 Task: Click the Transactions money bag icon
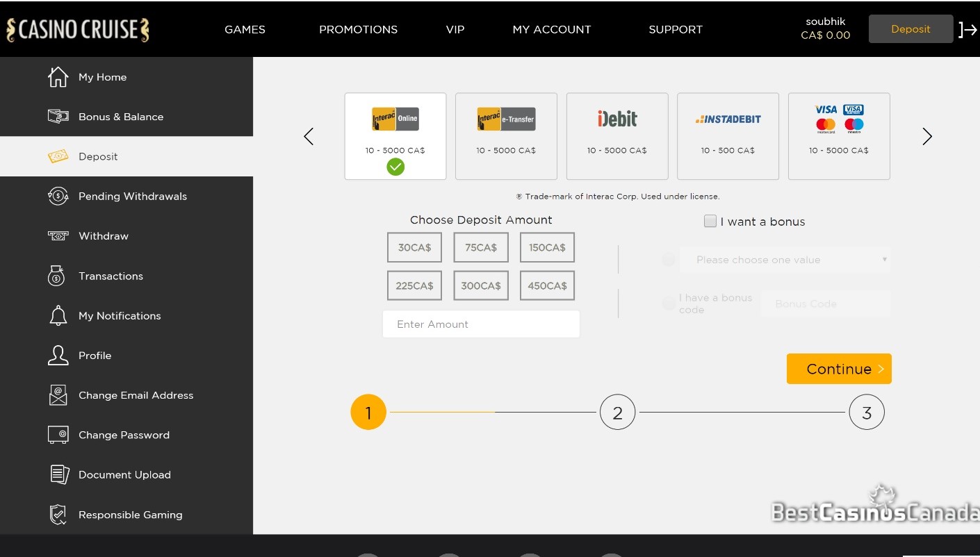click(x=57, y=276)
